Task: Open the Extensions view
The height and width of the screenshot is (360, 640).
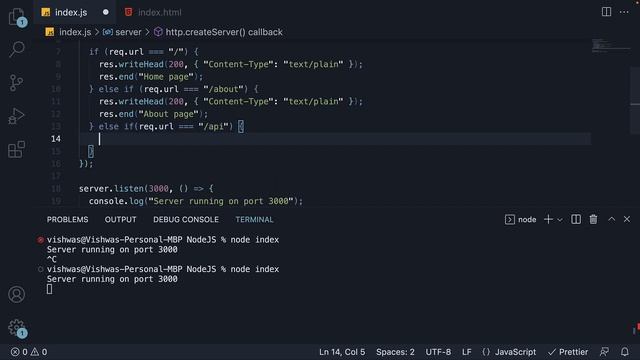Action: click(x=17, y=149)
